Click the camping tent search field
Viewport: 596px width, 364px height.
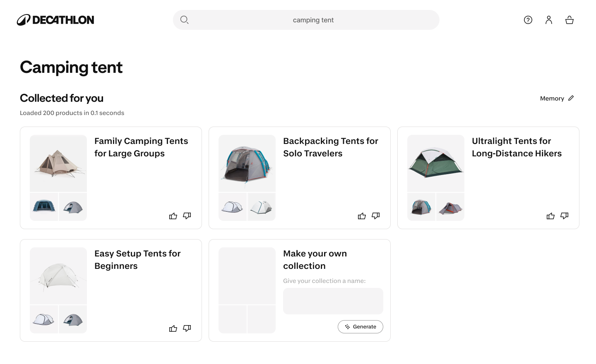pos(306,20)
